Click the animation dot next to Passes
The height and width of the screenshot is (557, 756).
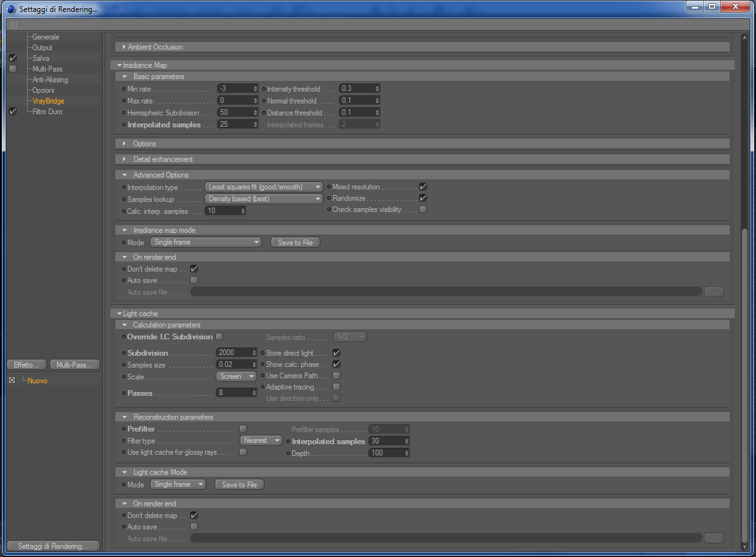pyautogui.click(x=124, y=393)
